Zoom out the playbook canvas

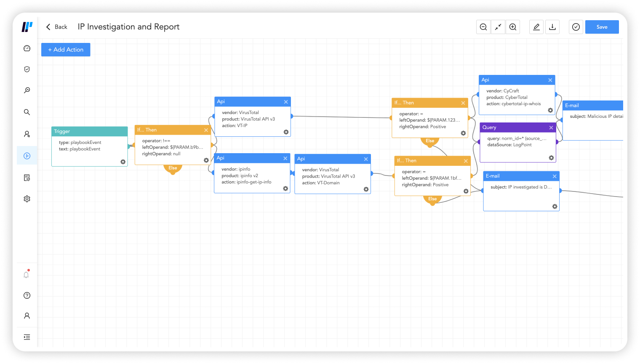483,27
